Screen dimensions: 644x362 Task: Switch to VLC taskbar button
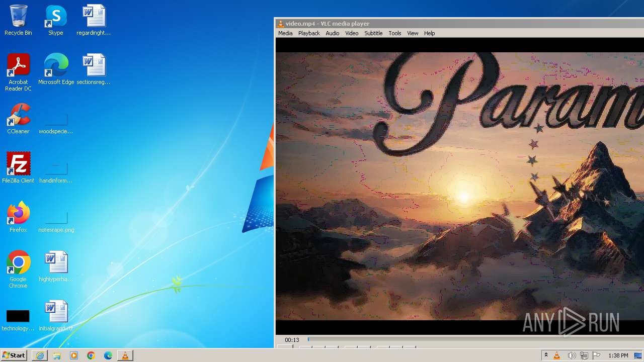click(125, 355)
